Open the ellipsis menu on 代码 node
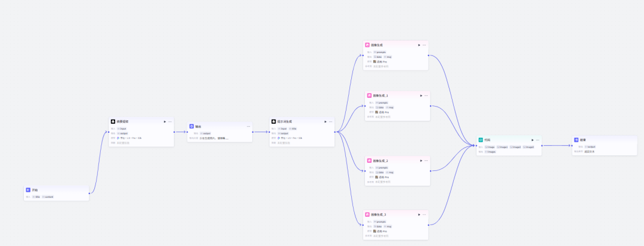644x246 pixels. point(537,140)
